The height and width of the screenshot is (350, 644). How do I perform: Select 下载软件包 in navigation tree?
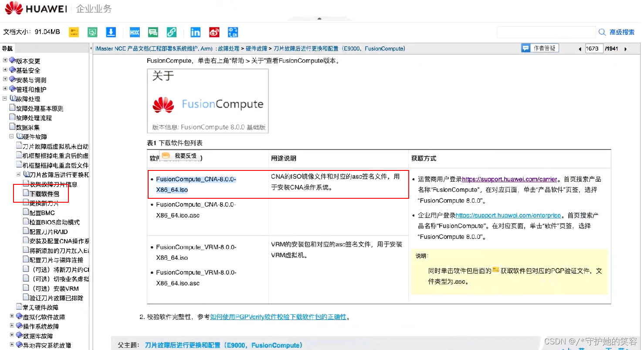44,194
